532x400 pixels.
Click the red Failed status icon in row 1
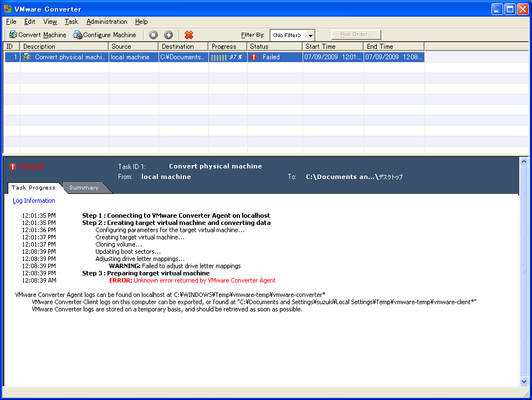[254, 57]
